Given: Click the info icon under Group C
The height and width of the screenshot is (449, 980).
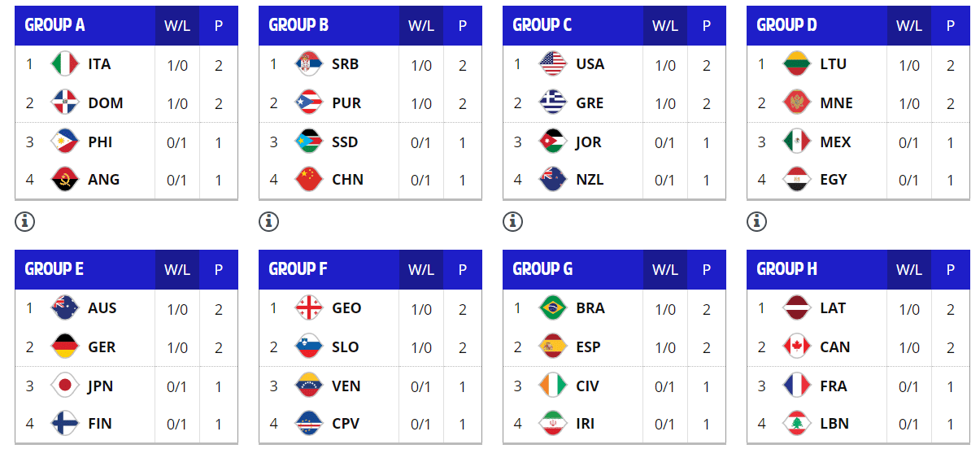Looking at the screenshot, I should 512,220.
